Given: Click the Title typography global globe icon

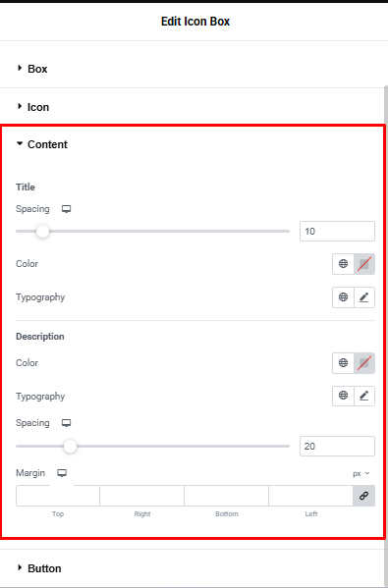Looking at the screenshot, I should [343, 297].
